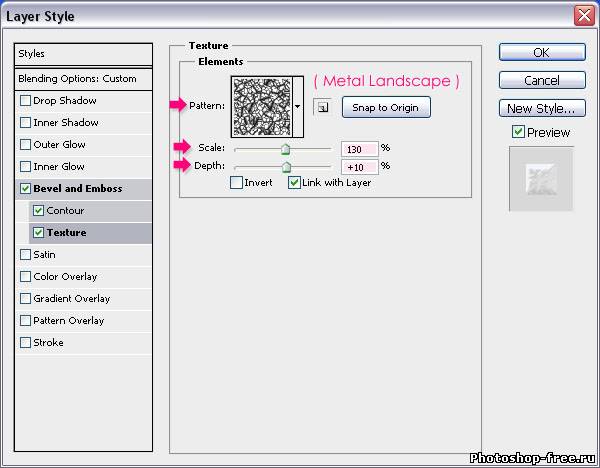Click the Depth value input field

tap(358, 166)
